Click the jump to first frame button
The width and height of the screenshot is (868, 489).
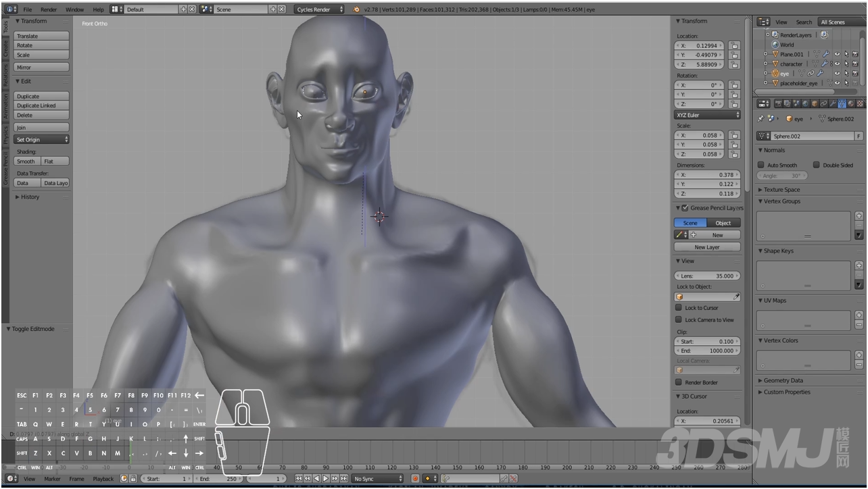[x=299, y=479]
